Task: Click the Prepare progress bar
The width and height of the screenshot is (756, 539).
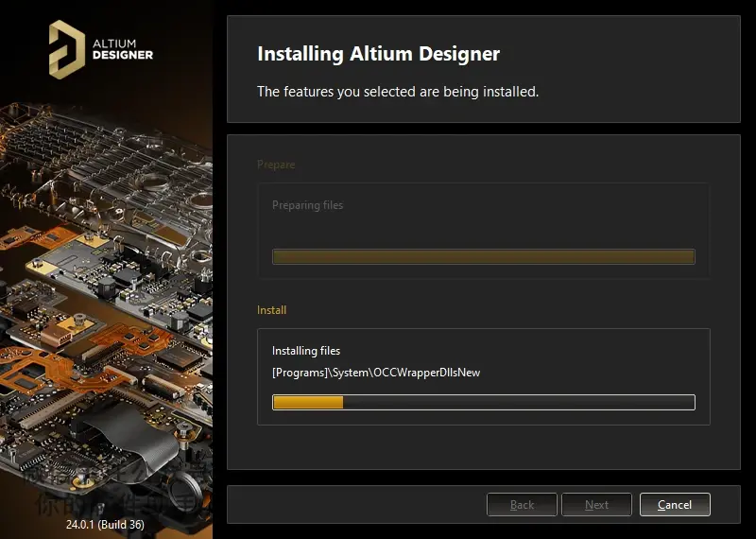Action: pos(484,256)
